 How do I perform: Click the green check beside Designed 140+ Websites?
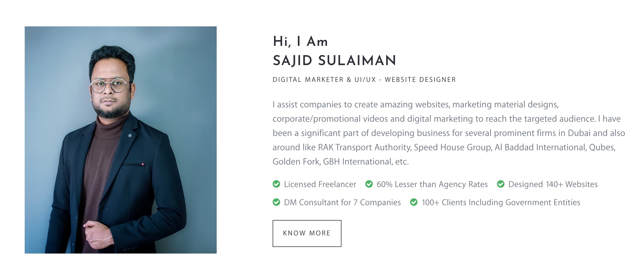click(x=501, y=184)
